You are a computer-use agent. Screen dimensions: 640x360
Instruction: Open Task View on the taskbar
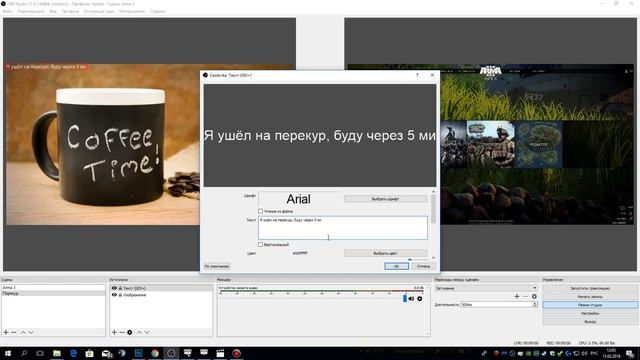coord(40,353)
